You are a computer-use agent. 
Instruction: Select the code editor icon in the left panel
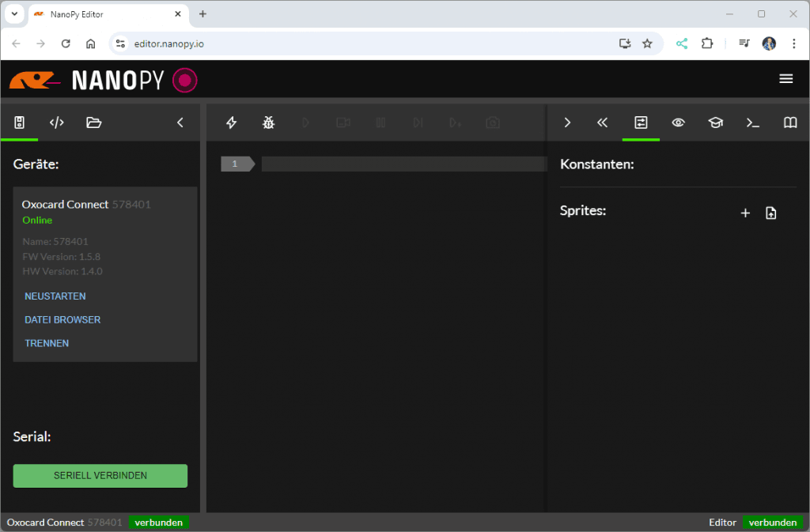[x=56, y=123]
